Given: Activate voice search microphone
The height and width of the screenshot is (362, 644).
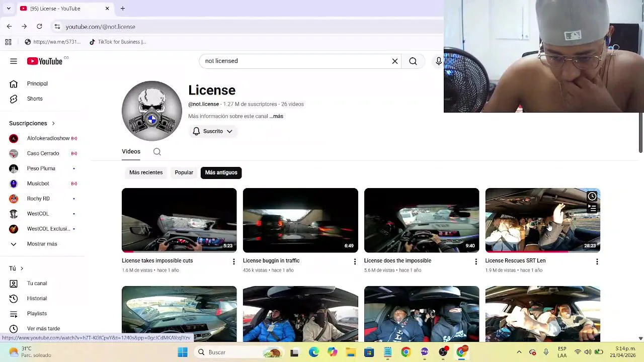Looking at the screenshot, I should click(x=439, y=61).
